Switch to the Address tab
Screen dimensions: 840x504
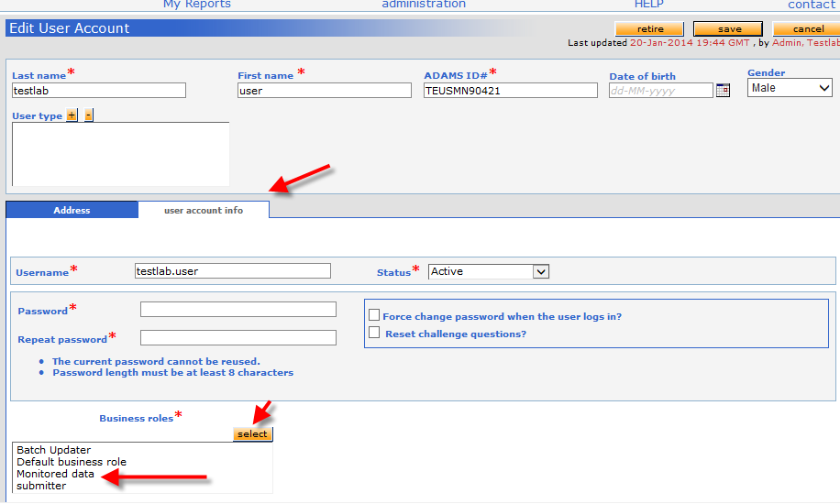point(72,210)
